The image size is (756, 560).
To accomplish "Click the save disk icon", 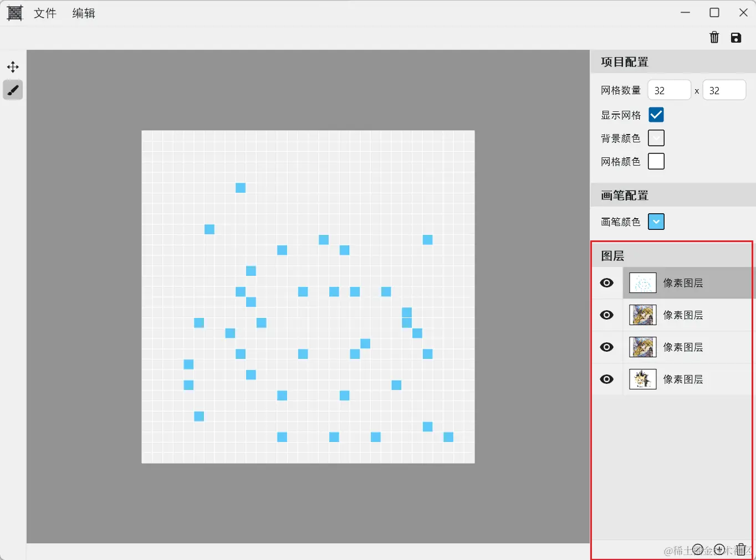I will coord(736,38).
